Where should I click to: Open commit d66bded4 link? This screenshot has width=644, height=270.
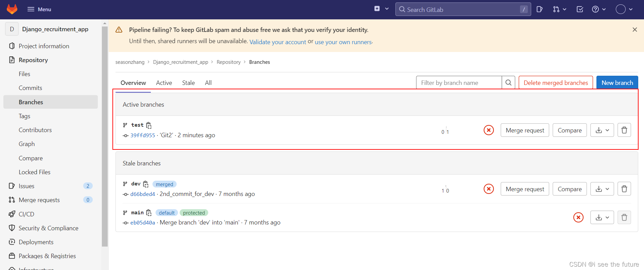tap(143, 194)
